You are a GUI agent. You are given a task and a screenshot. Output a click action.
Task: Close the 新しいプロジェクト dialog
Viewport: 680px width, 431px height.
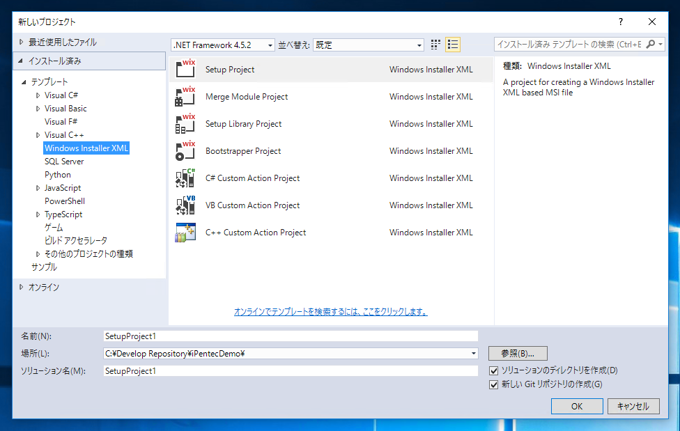coord(652,22)
